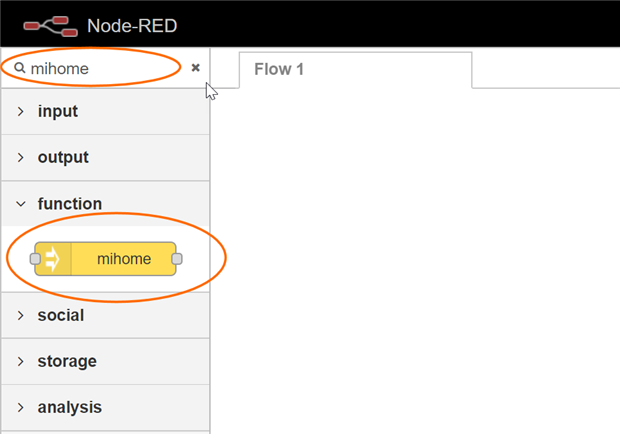Click the "function" category label
Screen dimensions: 620x434
[x=70, y=203]
